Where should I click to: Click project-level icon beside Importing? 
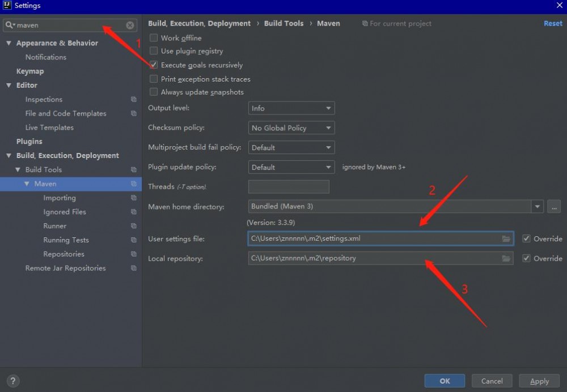(133, 198)
